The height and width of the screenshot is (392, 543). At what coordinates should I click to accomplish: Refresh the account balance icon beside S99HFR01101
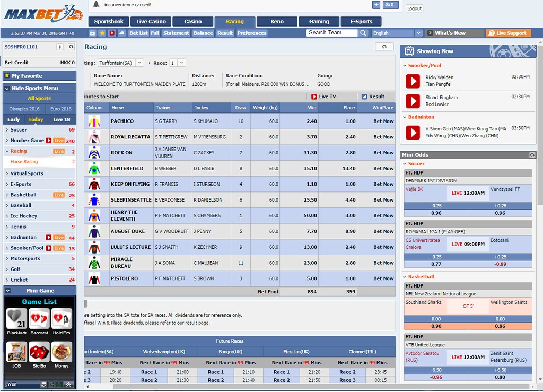coord(72,47)
